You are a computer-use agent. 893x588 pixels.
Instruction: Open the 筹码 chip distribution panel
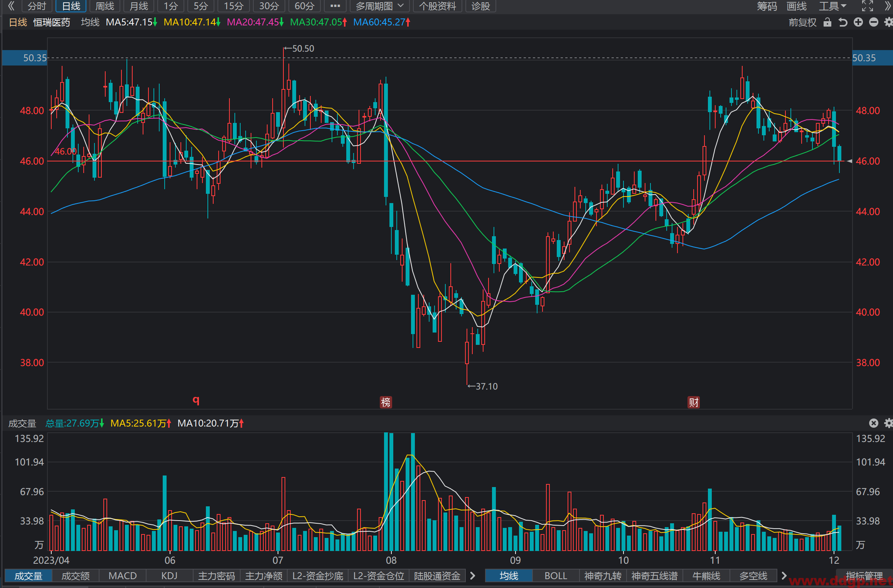tap(767, 6)
